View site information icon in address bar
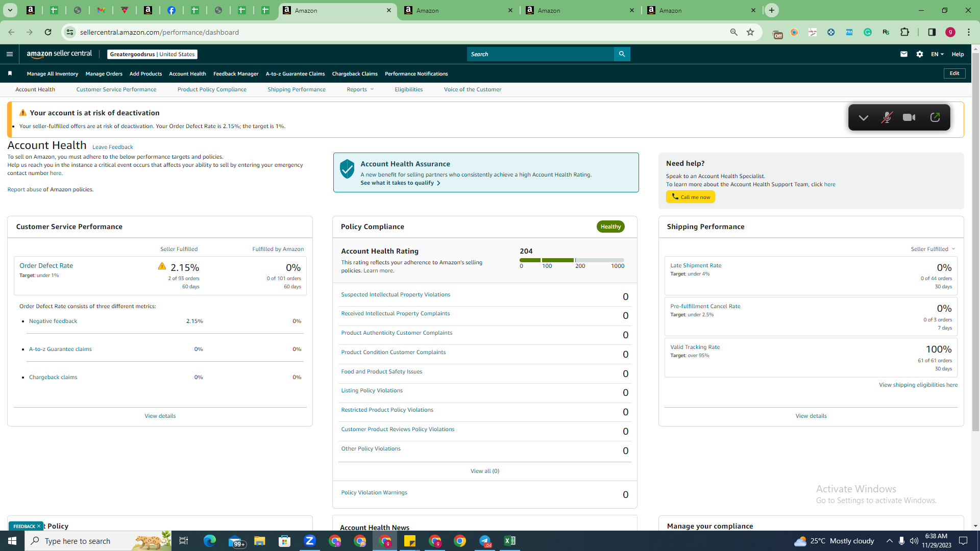This screenshot has width=980, height=551. (70, 32)
